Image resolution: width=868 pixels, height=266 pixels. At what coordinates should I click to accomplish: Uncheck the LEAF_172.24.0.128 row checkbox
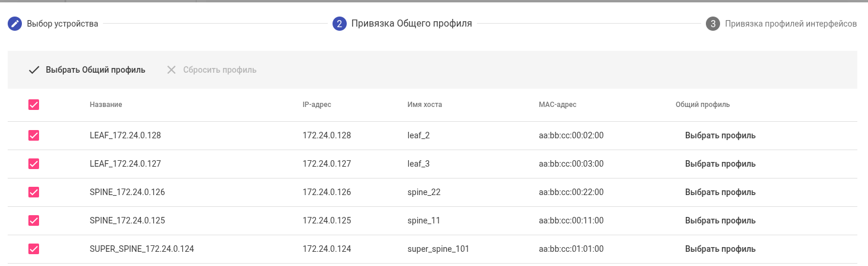(x=34, y=135)
